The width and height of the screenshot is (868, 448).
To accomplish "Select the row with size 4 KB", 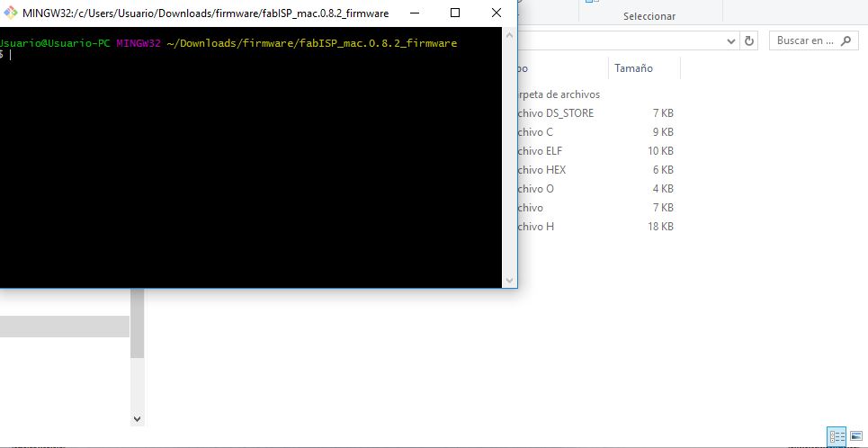I will (x=595, y=188).
